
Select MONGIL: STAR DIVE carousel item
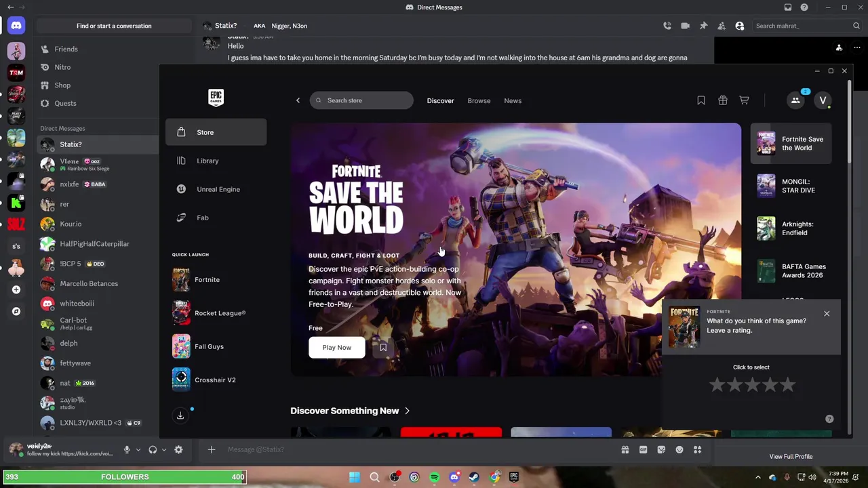[x=791, y=186]
